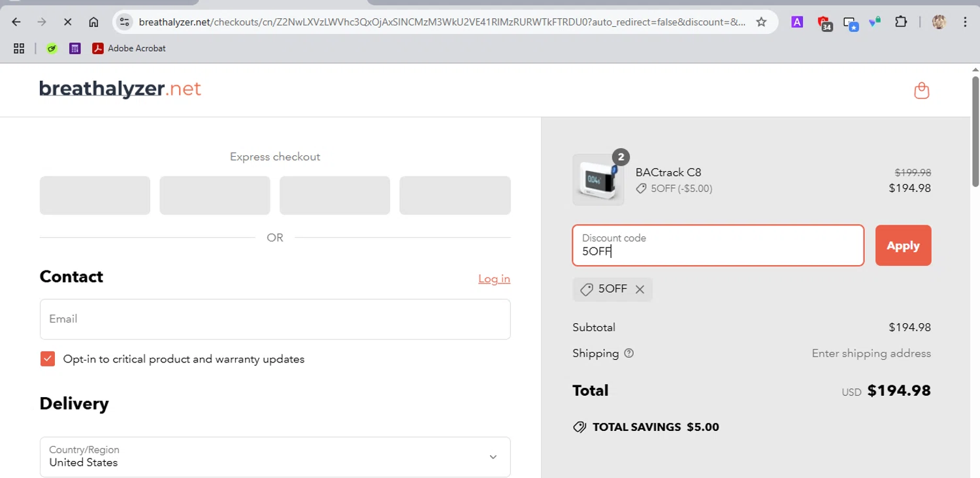The image size is (980, 478).
Task: Click the Log in link
Action: point(494,279)
